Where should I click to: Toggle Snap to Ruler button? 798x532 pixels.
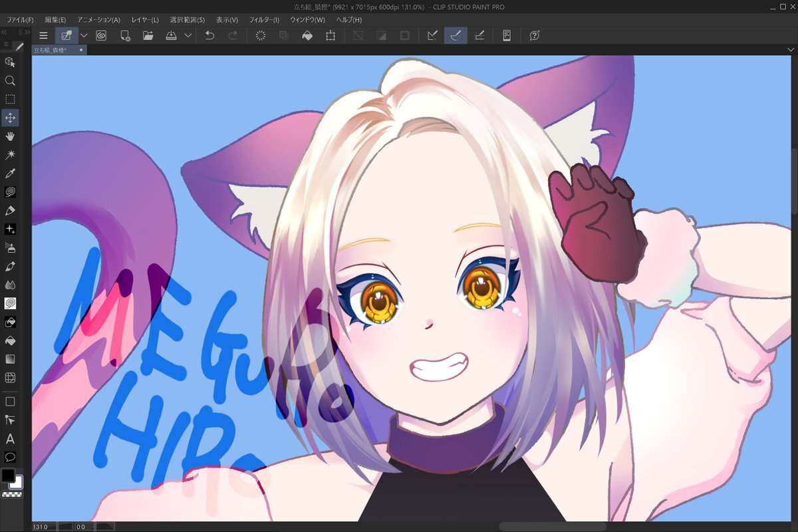pos(432,36)
